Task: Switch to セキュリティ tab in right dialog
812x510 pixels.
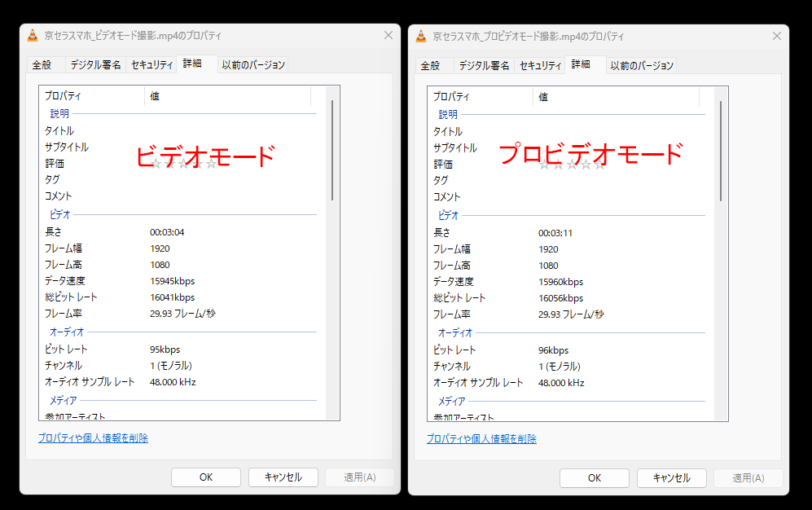Action: pyautogui.click(x=540, y=65)
